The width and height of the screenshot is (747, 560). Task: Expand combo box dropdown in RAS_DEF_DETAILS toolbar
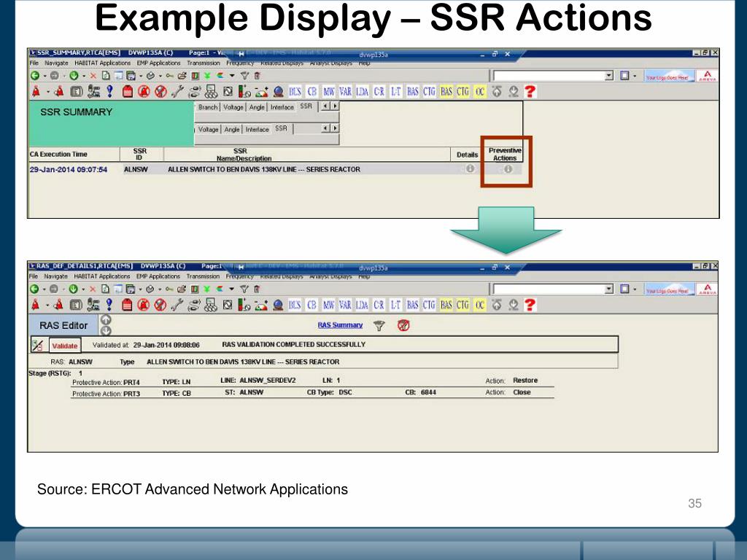tap(608, 289)
